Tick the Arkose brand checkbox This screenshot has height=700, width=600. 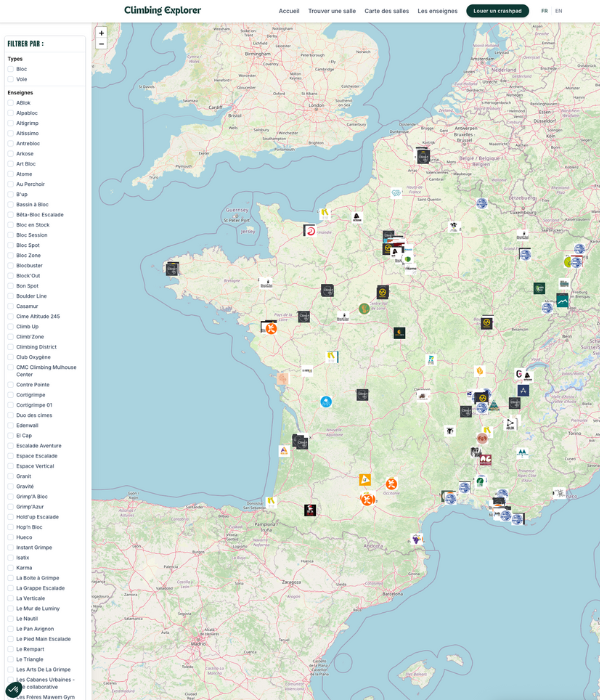(11, 154)
